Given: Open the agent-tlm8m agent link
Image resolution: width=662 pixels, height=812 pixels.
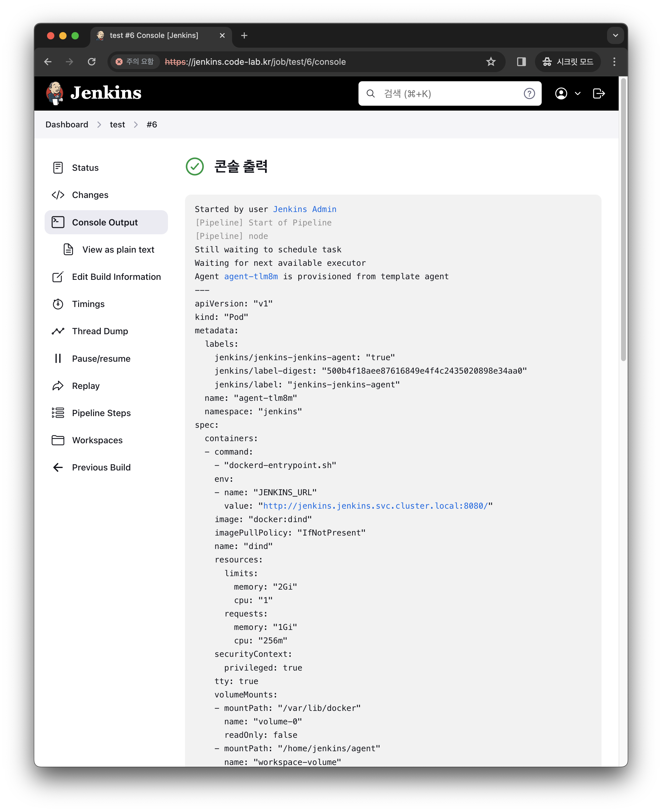Looking at the screenshot, I should 250,277.
